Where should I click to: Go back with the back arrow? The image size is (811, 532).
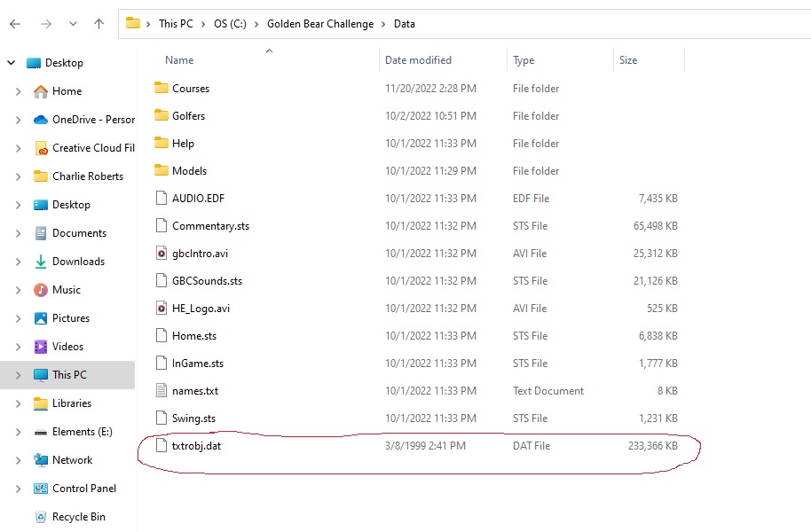[15, 24]
